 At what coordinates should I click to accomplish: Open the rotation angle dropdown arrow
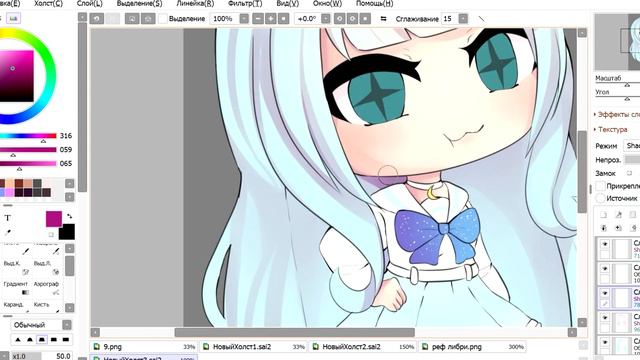pyautogui.click(x=325, y=19)
